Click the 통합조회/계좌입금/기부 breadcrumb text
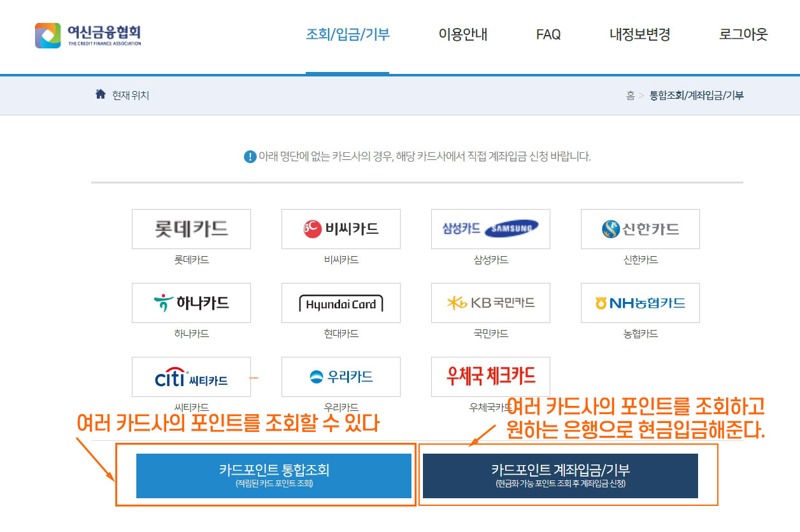The width and height of the screenshot is (800, 532). pos(696,96)
